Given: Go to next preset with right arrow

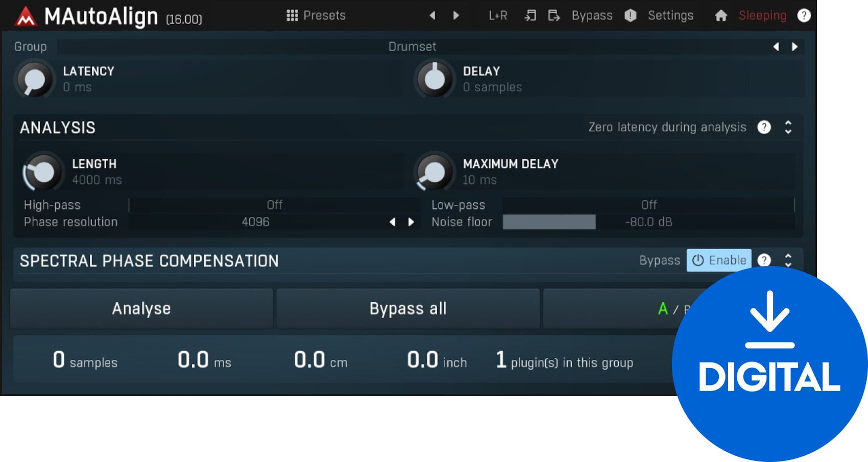Looking at the screenshot, I should point(456,16).
